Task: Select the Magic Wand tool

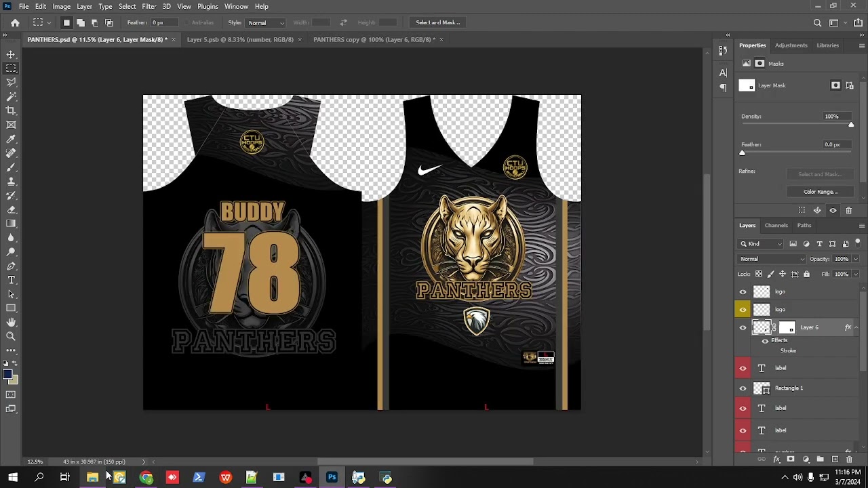Action: coord(11,96)
